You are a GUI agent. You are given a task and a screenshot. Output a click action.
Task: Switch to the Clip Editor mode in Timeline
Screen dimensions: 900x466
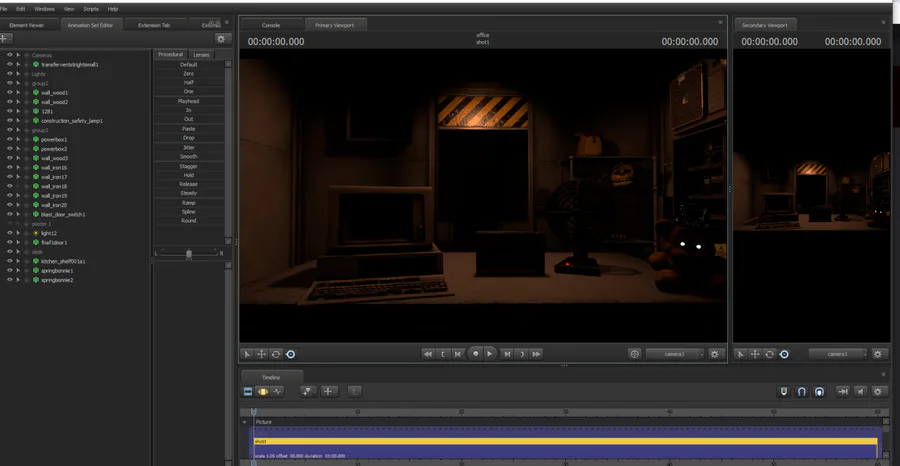click(x=248, y=391)
